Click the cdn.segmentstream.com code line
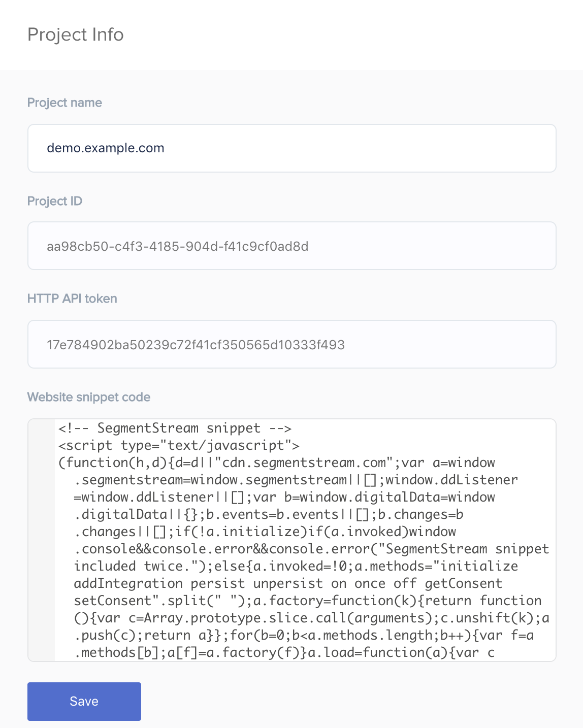 coord(277,462)
